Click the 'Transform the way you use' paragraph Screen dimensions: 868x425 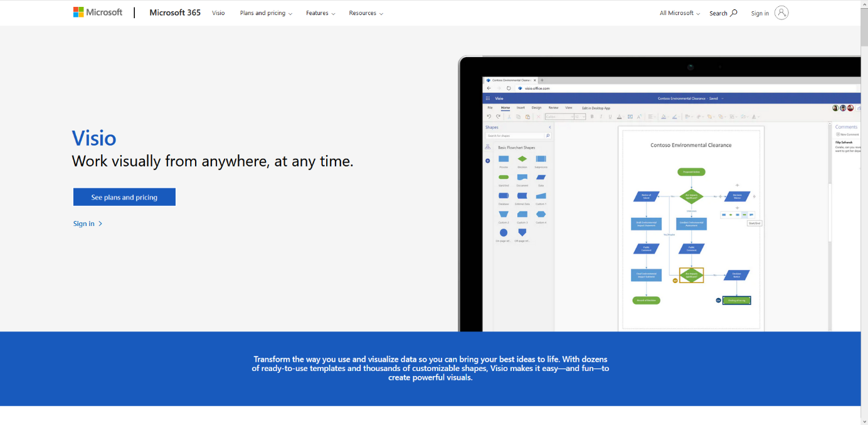(x=430, y=369)
